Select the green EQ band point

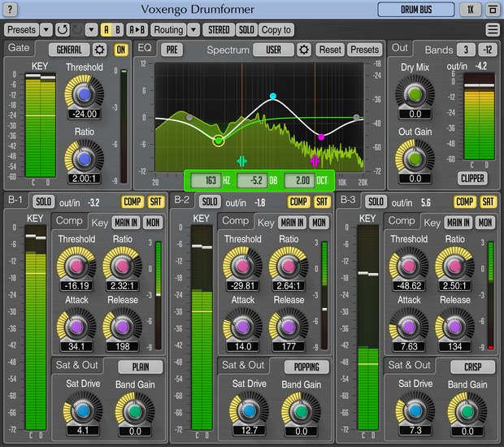tap(219, 141)
